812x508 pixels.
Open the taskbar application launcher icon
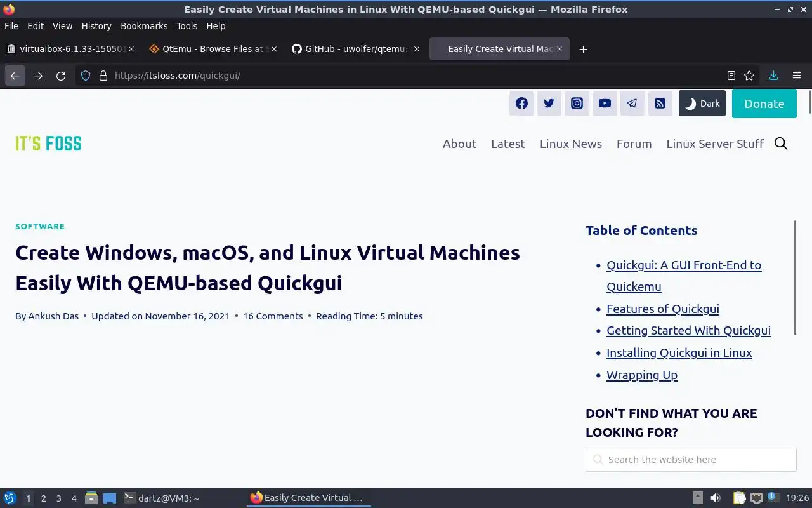click(10, 498)
